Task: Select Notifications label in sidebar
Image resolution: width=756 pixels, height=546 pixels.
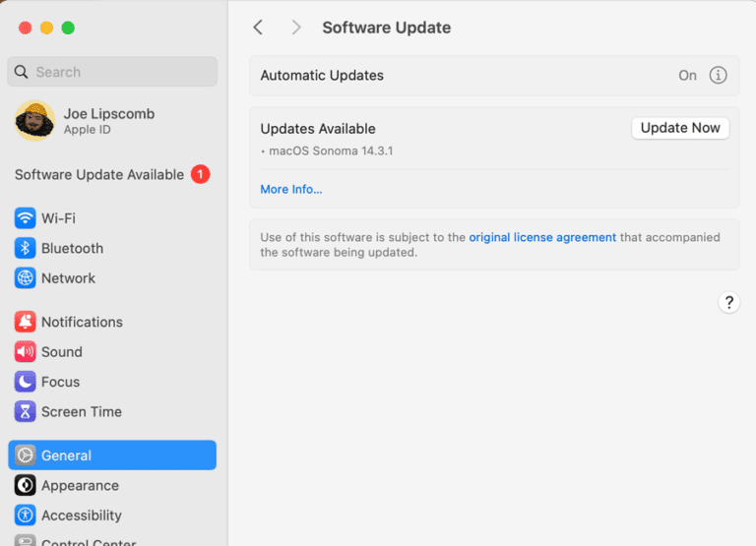Action: tap(82, 322)
